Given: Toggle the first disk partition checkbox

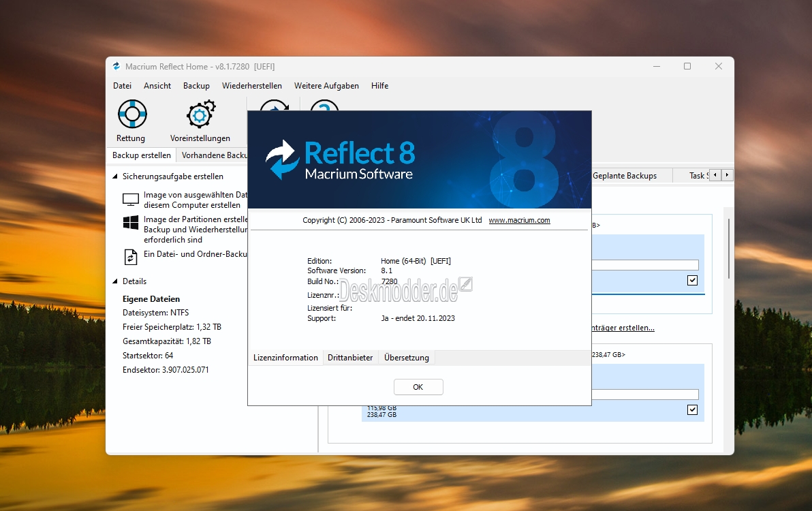Looking at the screenshot, I should (692, 280).
